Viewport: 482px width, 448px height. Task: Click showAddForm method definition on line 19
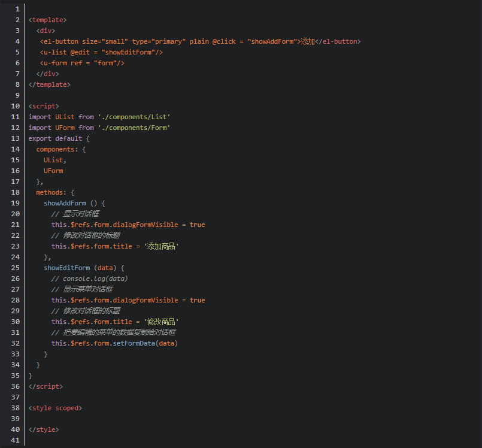[65, 203]
